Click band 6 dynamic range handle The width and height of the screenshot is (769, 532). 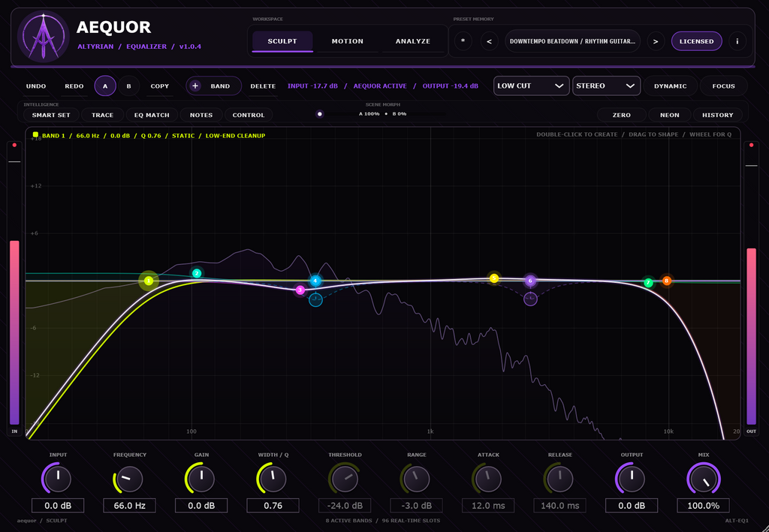tap(530, 299)
